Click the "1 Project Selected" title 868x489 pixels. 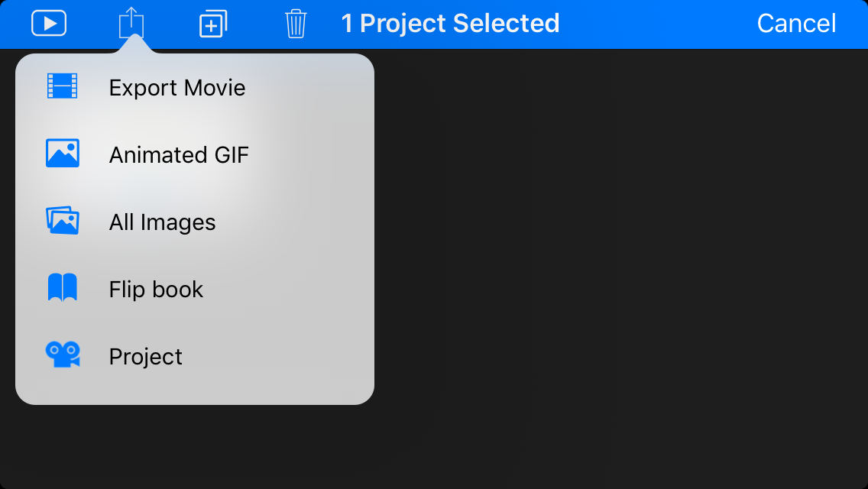click(450, 23)
